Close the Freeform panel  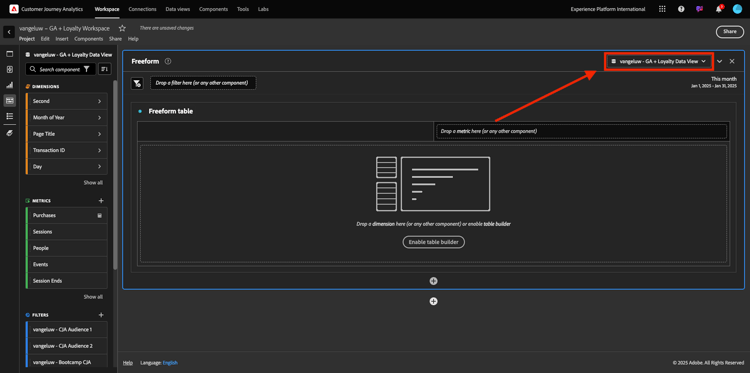pos(732,61)
